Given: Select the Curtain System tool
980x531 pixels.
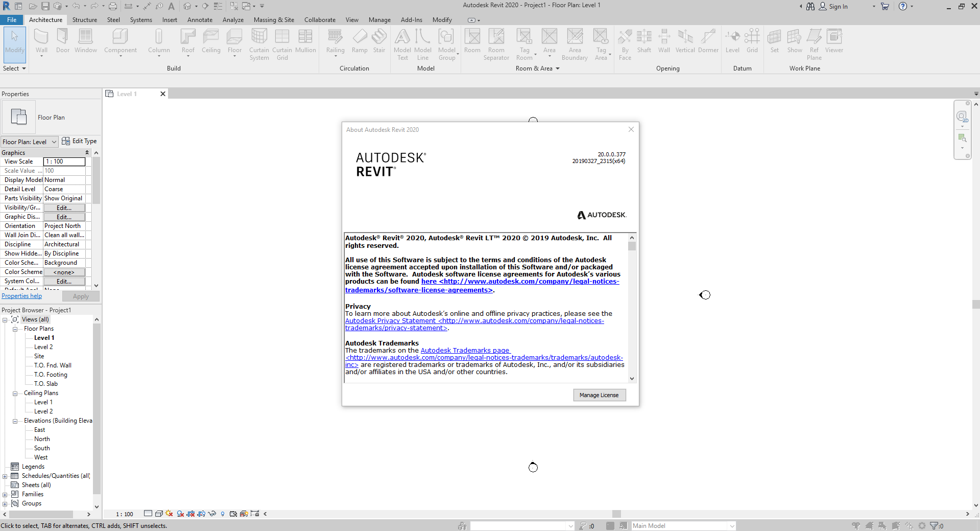Looking at the screenshot, I should [259, 44].
